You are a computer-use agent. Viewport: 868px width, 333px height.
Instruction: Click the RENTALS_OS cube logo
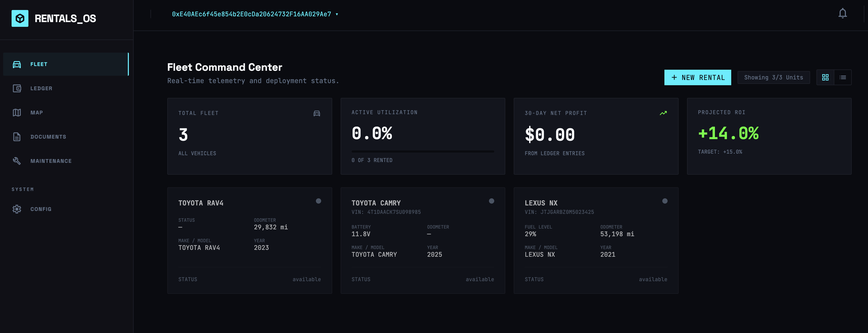pyautogui.click(x=20, y=18)
